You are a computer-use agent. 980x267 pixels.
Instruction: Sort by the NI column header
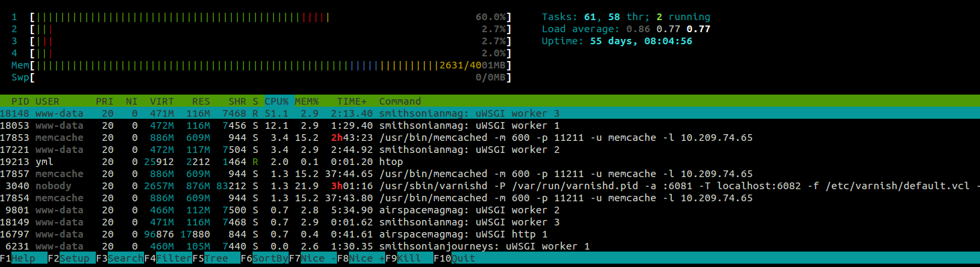pyautogui.click(x=132, y=101)
